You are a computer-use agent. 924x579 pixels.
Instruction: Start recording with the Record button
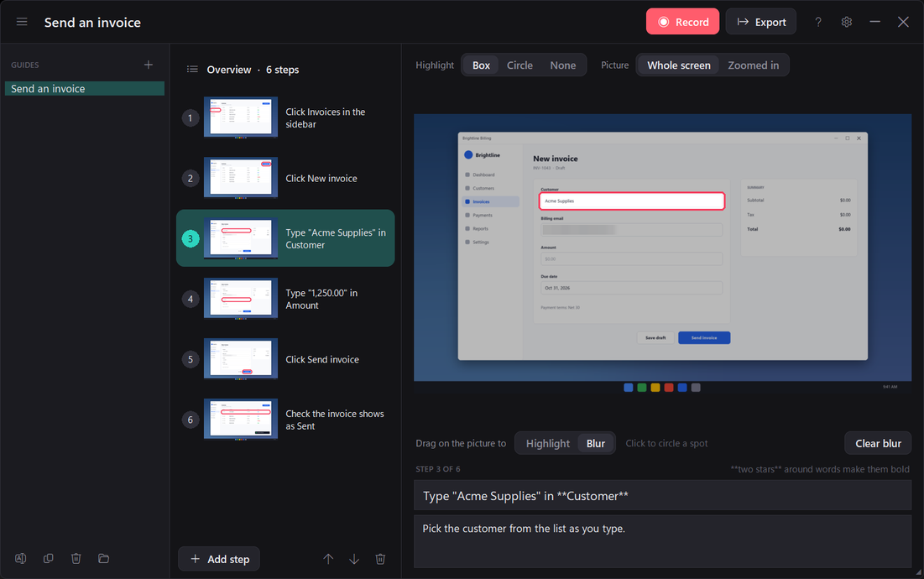[x=682, y=22]
